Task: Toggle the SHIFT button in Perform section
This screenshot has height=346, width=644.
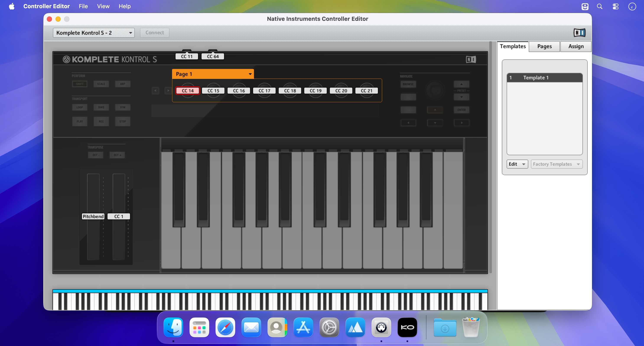Action: (80, 84)
